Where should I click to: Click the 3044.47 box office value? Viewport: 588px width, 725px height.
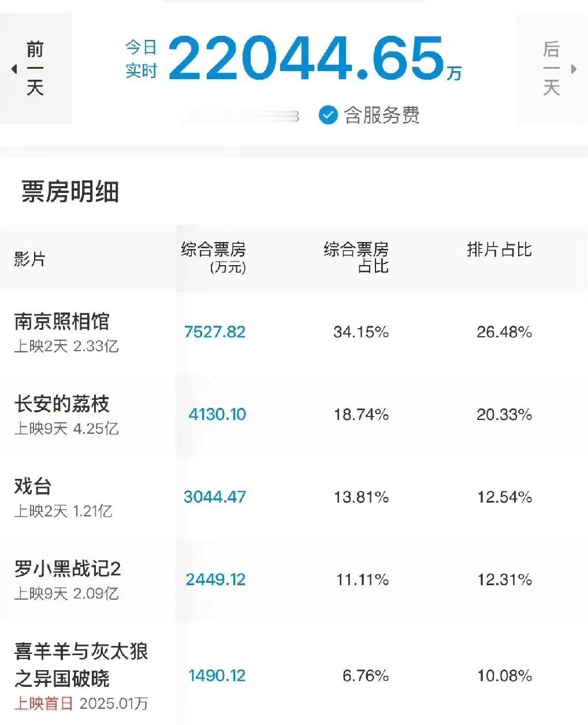(215, 497)
